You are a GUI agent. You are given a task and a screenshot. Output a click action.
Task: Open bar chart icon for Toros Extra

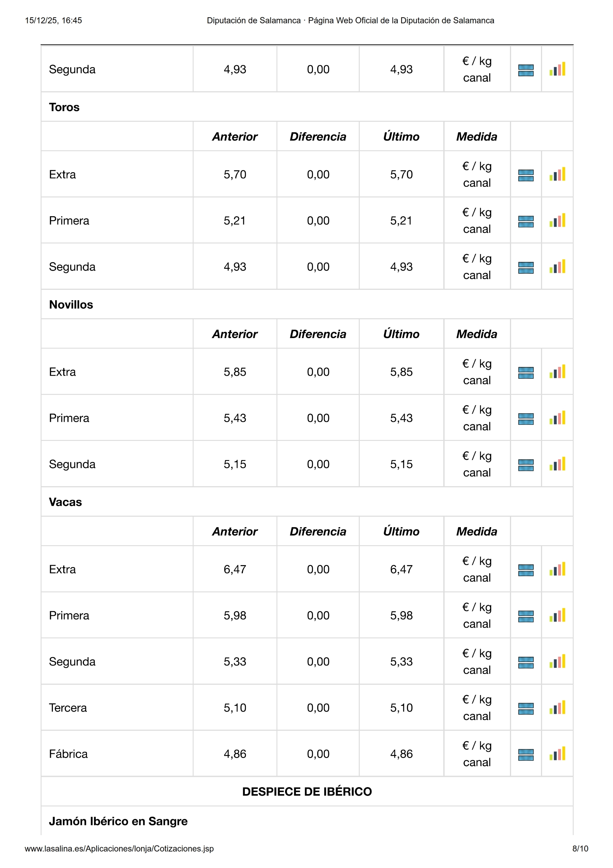coord(557,175)
